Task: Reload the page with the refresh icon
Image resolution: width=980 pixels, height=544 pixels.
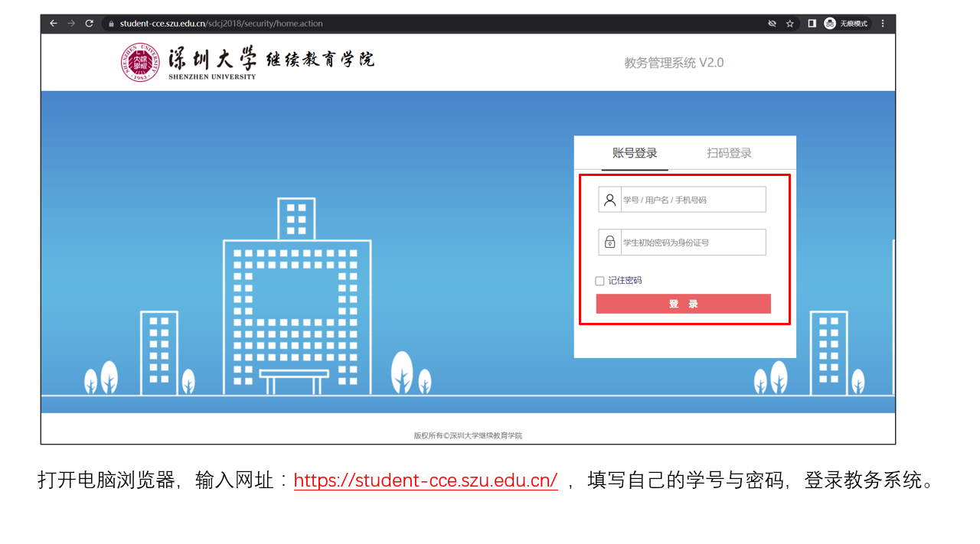Action: (89, 24)
